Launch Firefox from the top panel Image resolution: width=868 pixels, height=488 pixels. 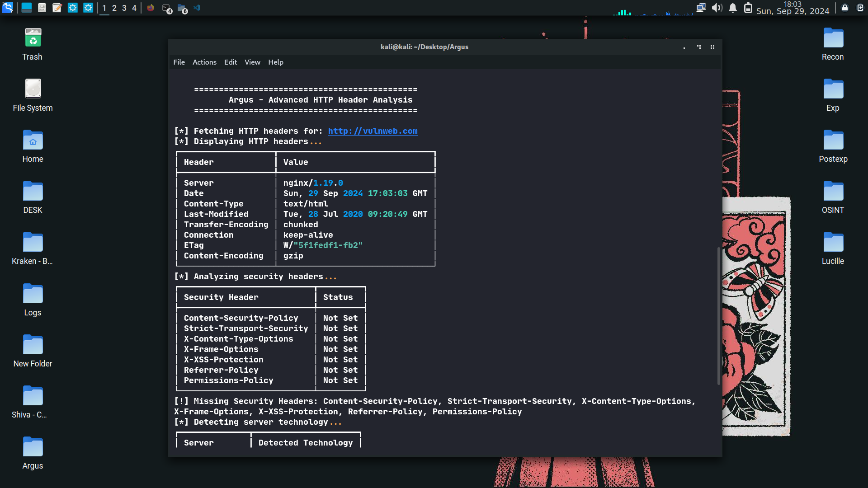tap(151, 8)
